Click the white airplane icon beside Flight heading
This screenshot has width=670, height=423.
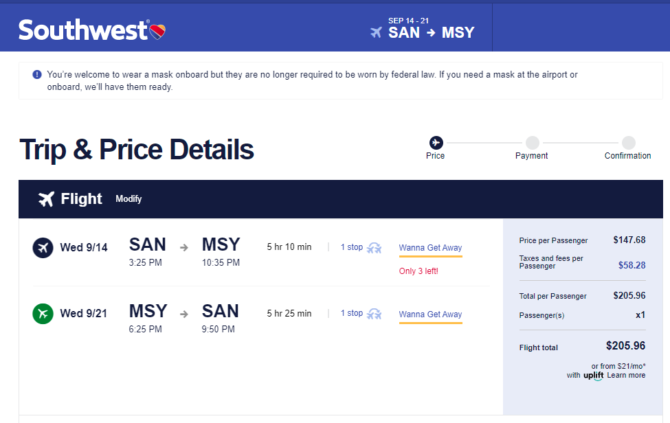tap(47, 199)
